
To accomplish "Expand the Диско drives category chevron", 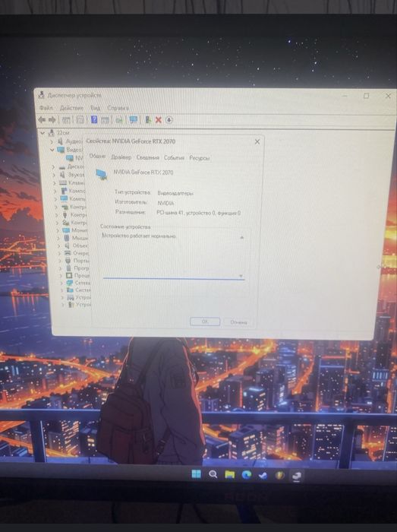I will tap(53, 167).
